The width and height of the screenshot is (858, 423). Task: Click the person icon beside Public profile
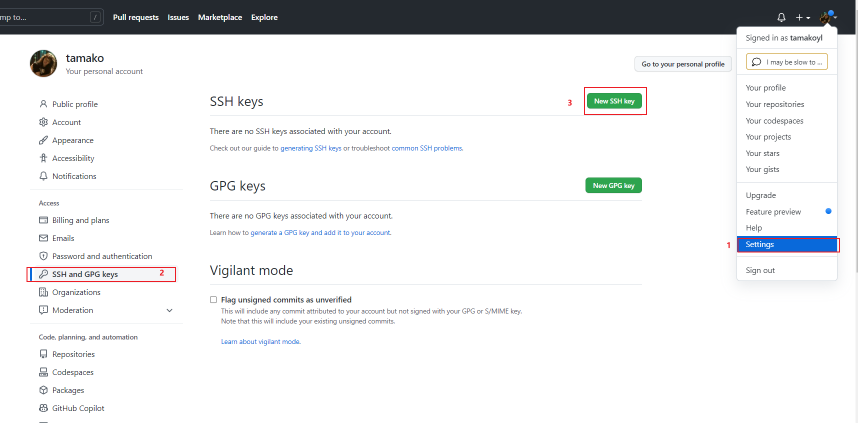[x=43, y=104]
